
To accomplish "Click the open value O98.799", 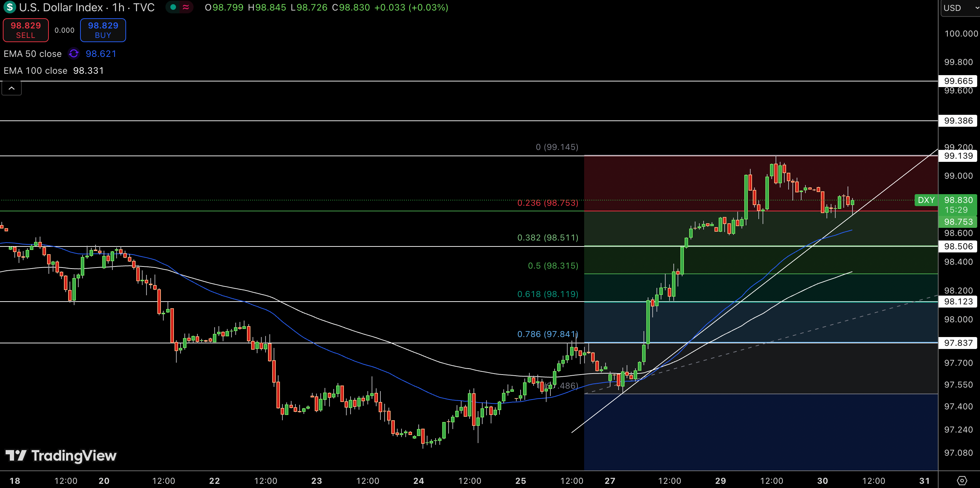I will pos(224,7).
